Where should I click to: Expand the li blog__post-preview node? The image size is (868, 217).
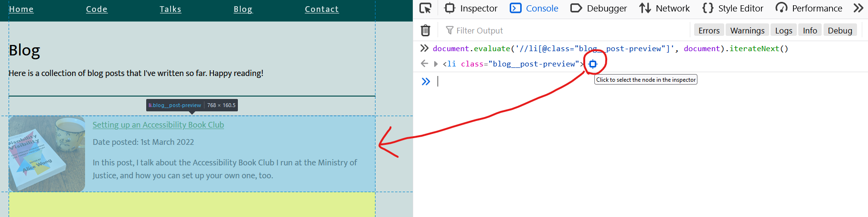pyautogui.click(x=436, y=64)
